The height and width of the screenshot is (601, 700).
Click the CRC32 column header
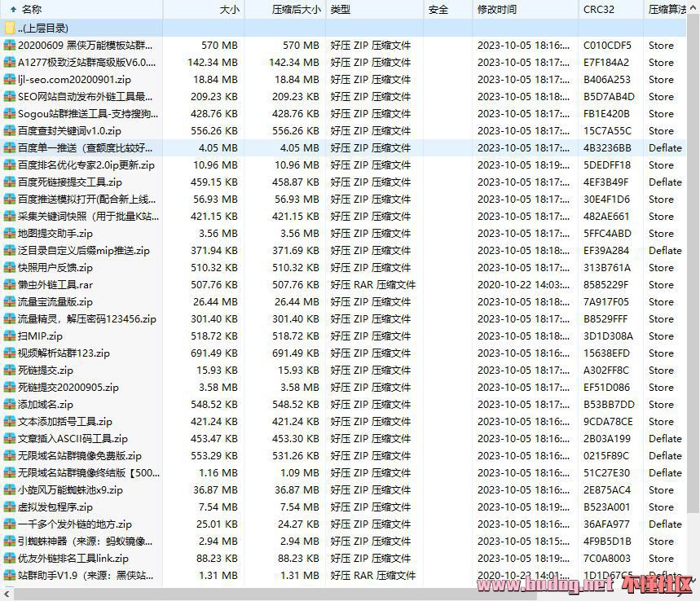599,10
